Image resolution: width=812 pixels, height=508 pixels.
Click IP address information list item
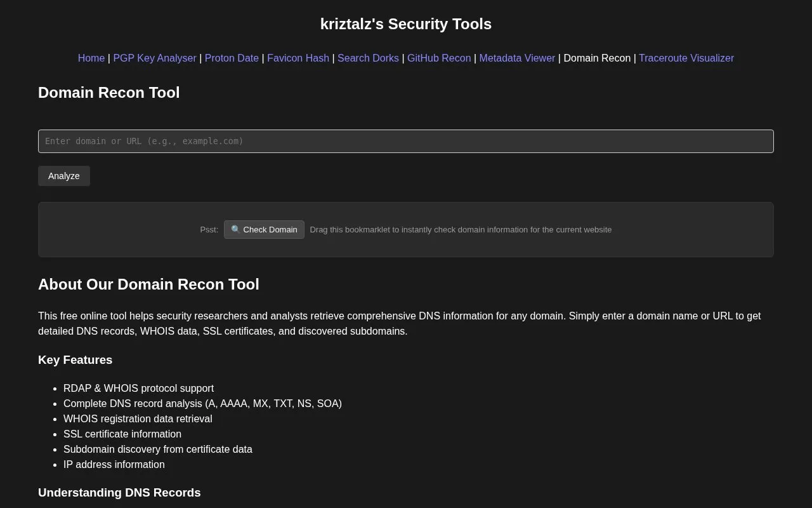click(x=114, y=464)
